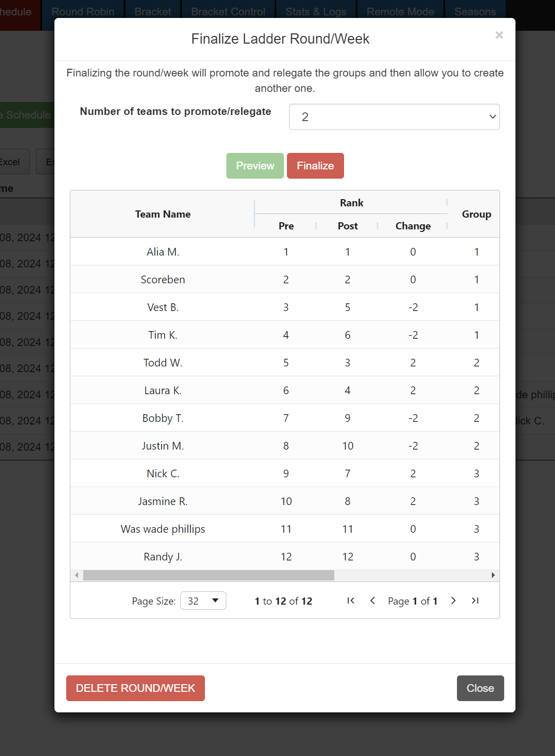Switch to Round Robin tab

[x=83, y=11]
